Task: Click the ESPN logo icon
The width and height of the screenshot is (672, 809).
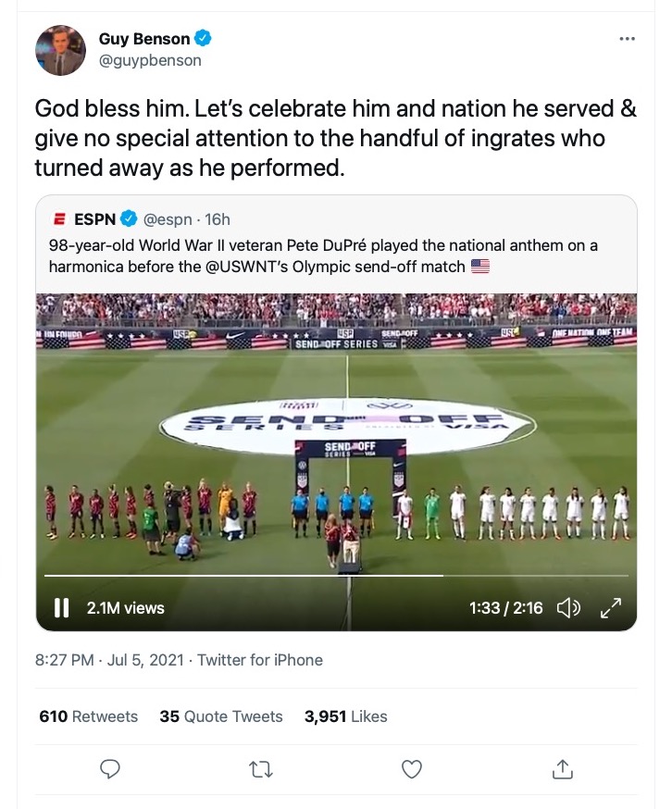Action: (59, 219)
